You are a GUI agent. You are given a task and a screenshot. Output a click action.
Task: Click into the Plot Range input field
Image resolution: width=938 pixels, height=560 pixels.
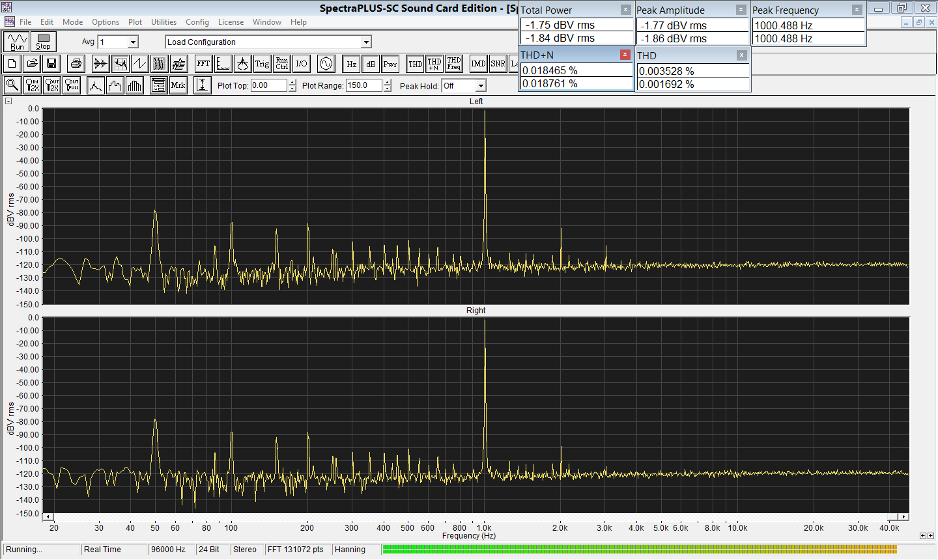pos(363,85)
